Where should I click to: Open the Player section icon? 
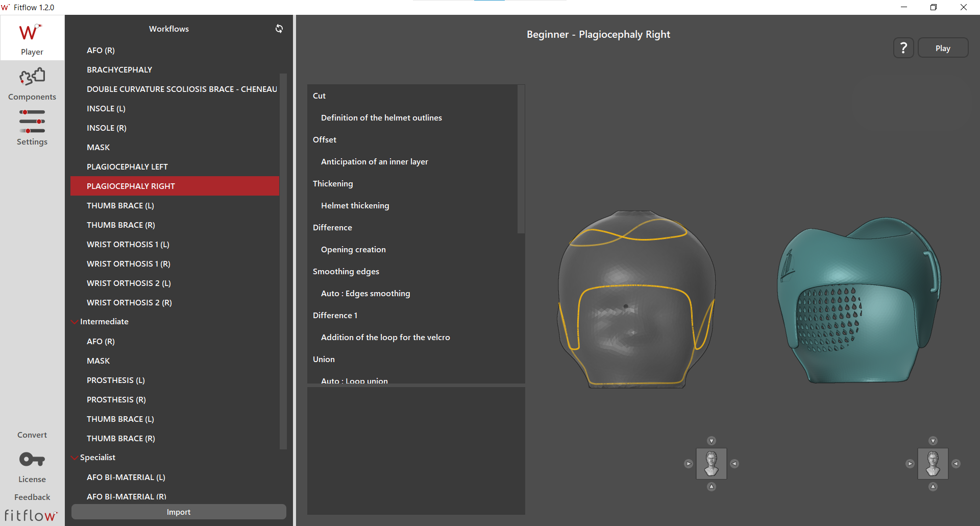[32, 38]
